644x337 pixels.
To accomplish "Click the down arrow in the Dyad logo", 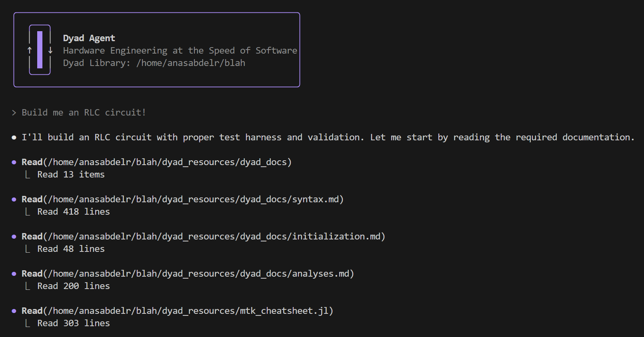I will (x=50, y=50).
